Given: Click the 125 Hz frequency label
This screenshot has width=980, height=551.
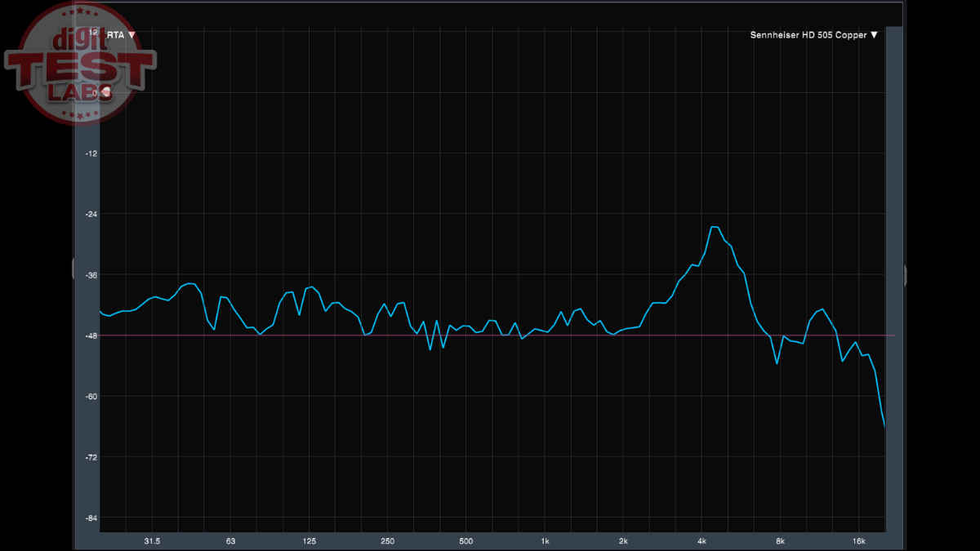Looking at the screenshot, I should pos(309,541).
